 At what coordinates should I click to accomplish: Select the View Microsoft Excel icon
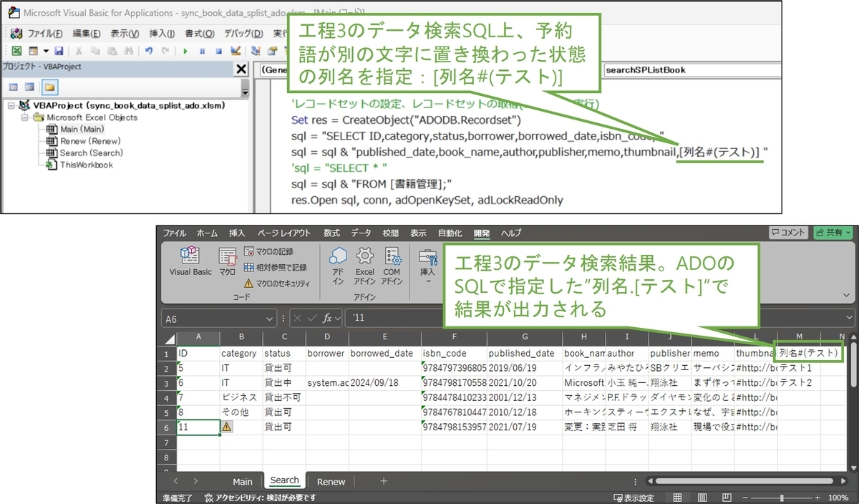tap(16, 51)
